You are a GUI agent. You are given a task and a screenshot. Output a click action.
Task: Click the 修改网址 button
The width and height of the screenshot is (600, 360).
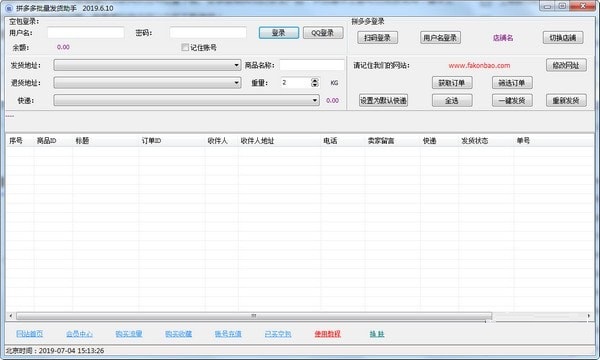[x=566, y=65]
